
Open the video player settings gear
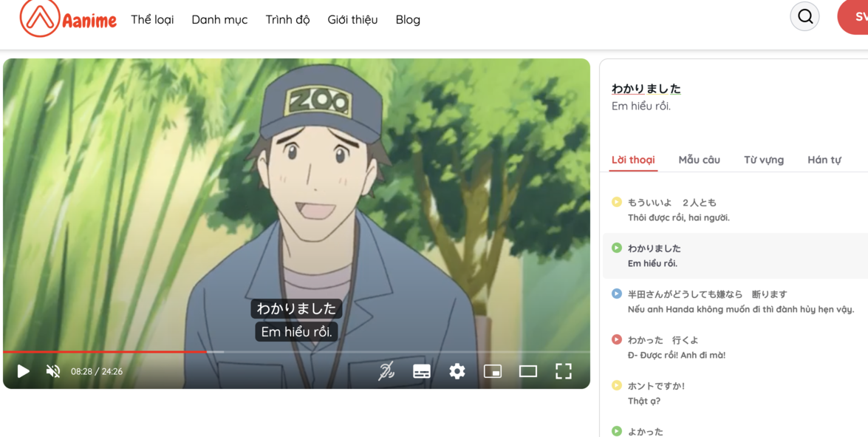point(458,370)
